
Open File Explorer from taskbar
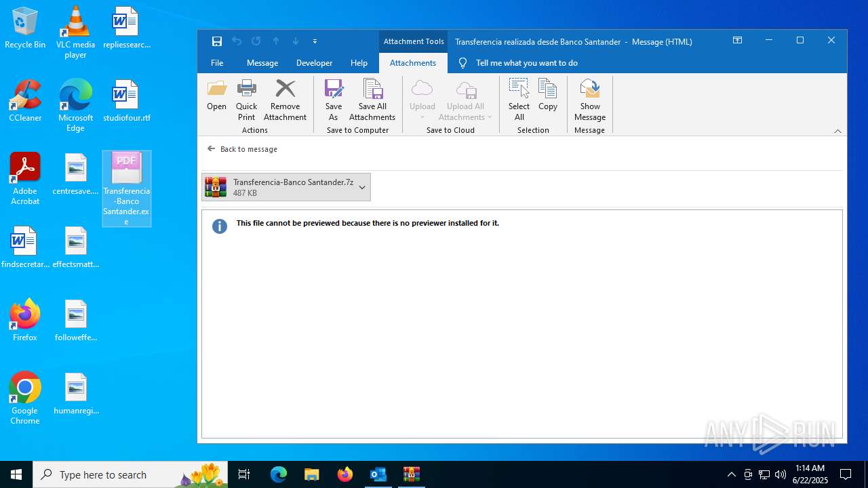(312, 474)
